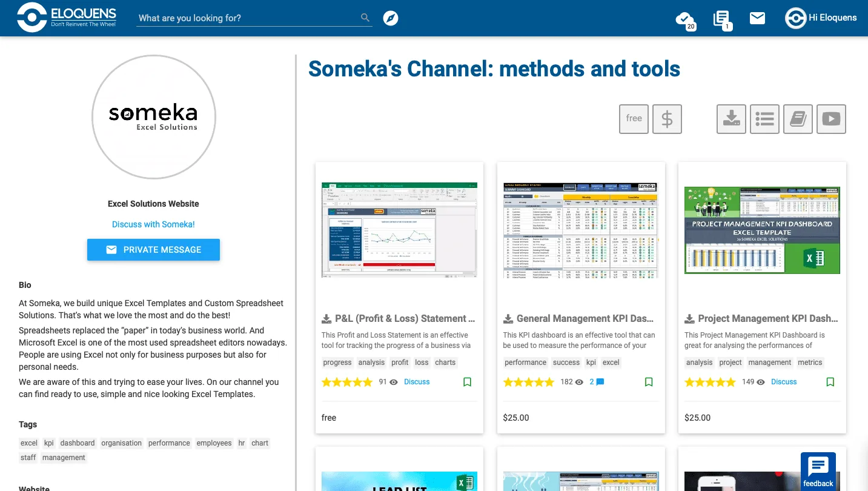
Task: Click the search input field
Action: [248, 18]
